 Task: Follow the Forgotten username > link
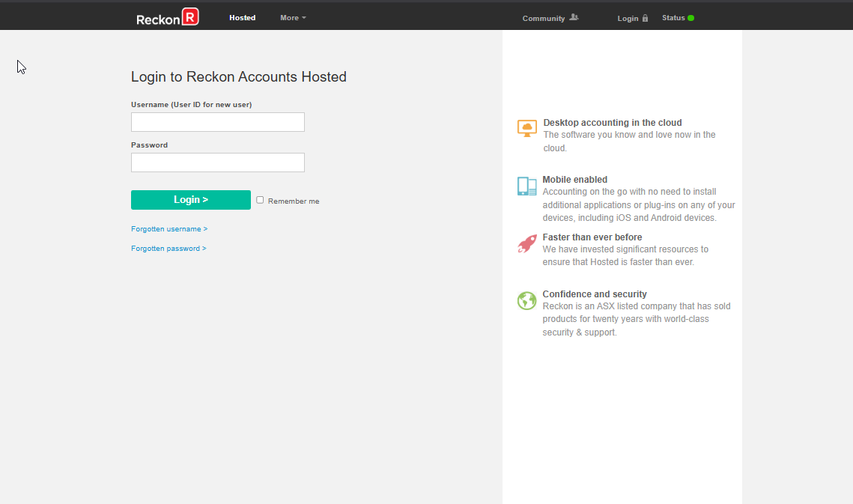[x=169, y=229]
